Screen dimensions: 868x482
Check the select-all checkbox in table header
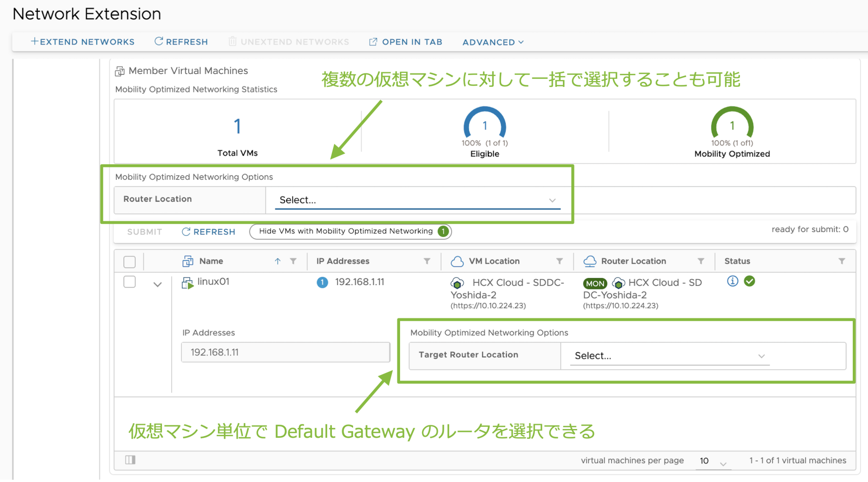pyautogui.click(x=129, y=262)
